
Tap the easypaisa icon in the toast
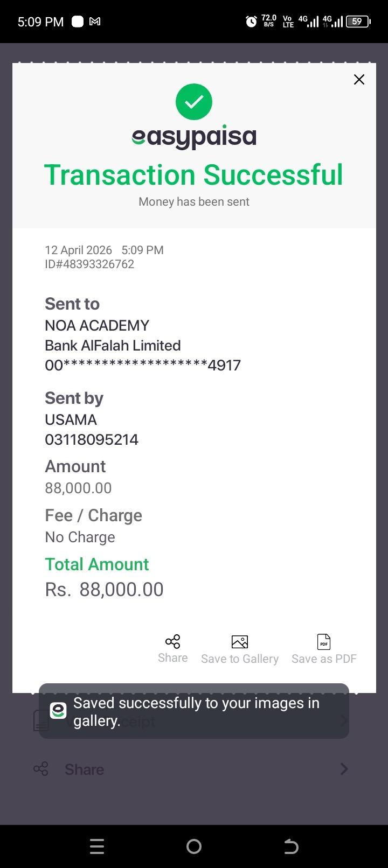coord(58,711)
